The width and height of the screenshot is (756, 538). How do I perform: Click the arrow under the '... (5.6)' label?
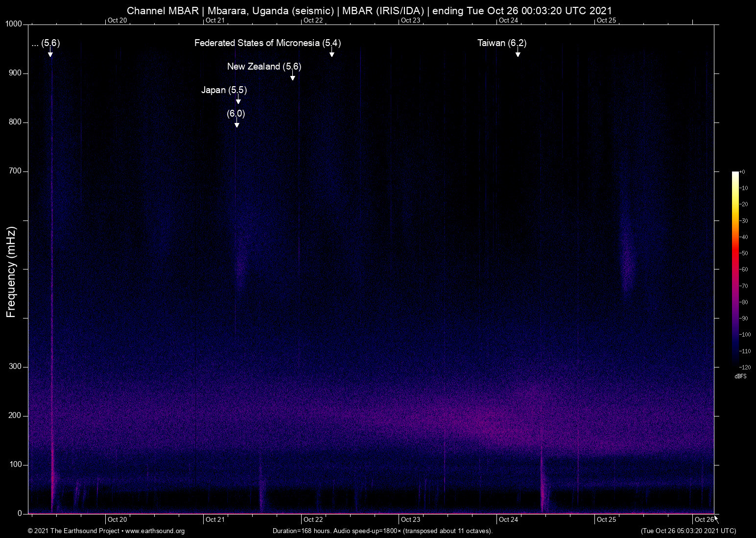[50, 53]
